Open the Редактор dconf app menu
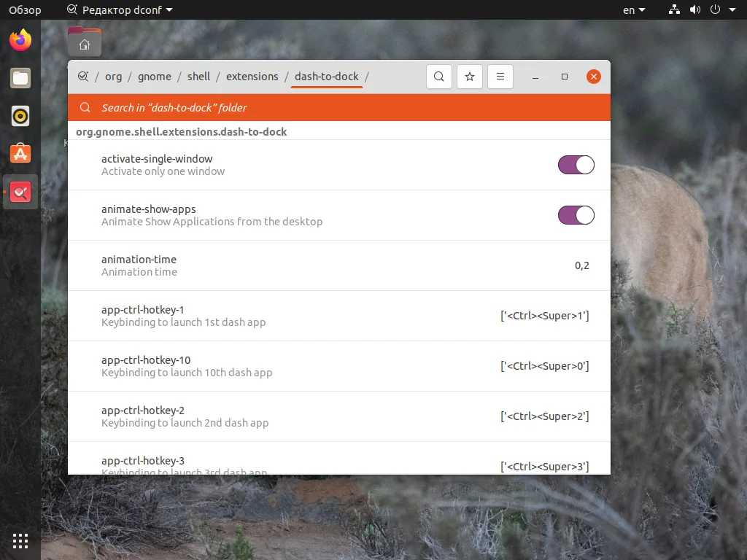 click(117, 9)
